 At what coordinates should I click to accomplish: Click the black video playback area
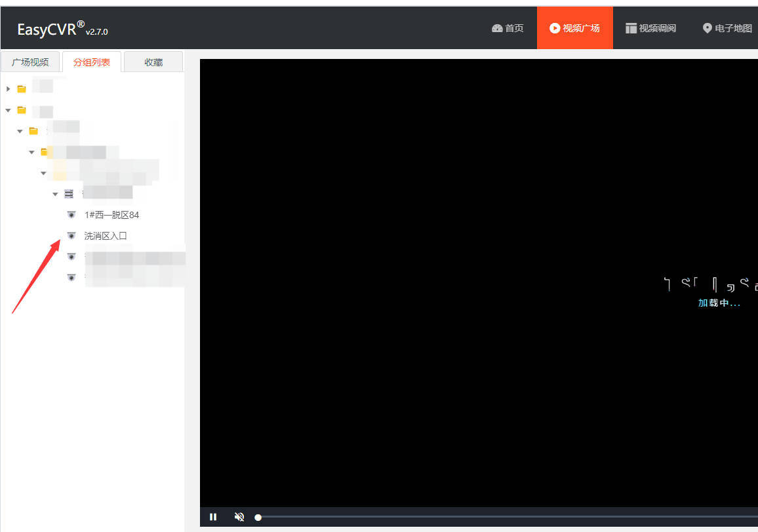pos(479,282)
